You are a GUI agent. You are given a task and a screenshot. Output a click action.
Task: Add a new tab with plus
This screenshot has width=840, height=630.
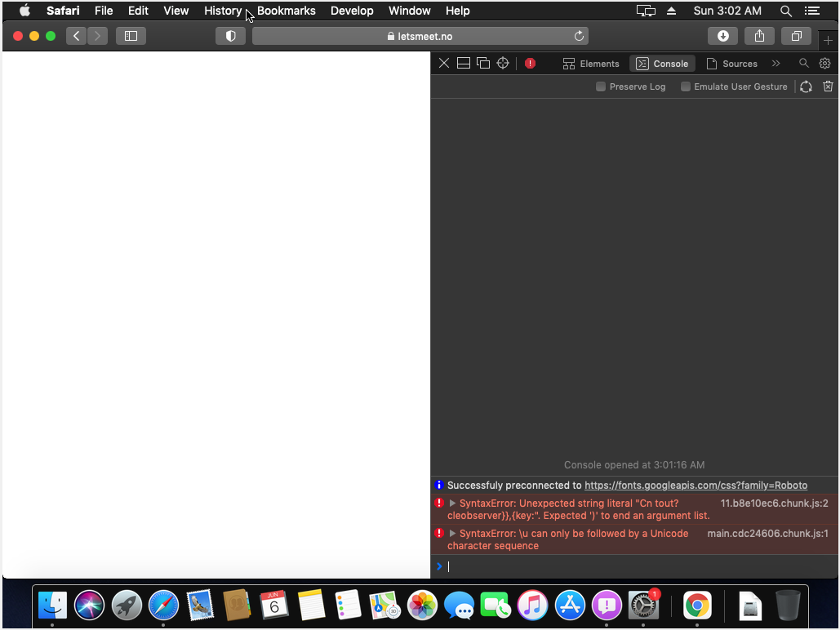(828, 40)
